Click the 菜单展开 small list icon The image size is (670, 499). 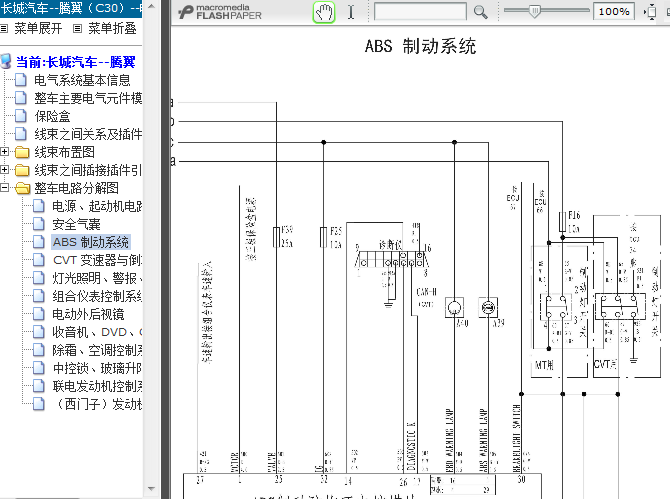[x=4, y=29]
